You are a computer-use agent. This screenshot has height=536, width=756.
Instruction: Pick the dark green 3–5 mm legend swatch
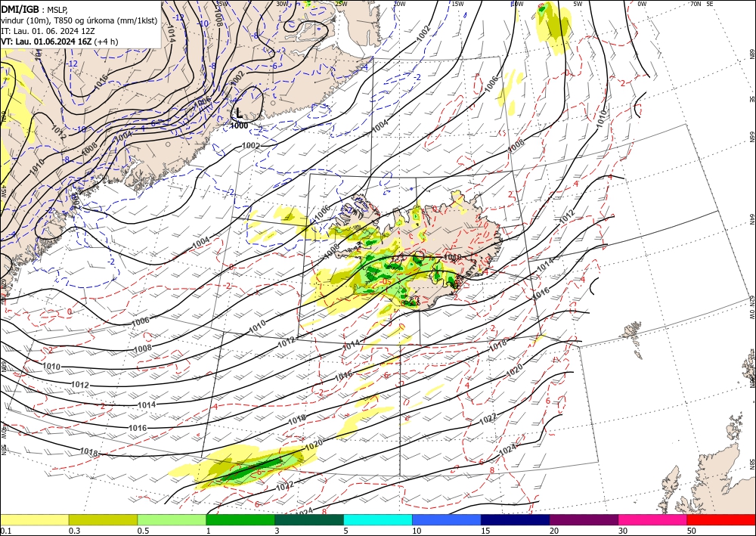coord(309,519)
